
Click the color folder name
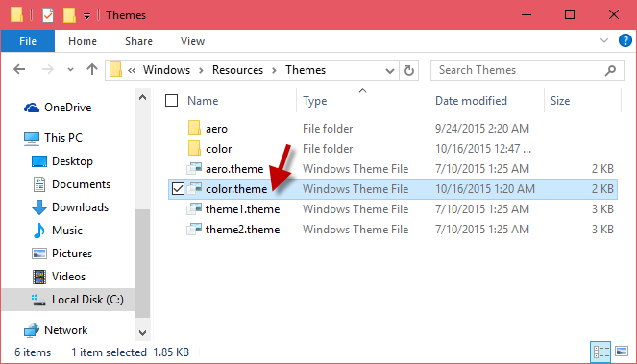218,149
